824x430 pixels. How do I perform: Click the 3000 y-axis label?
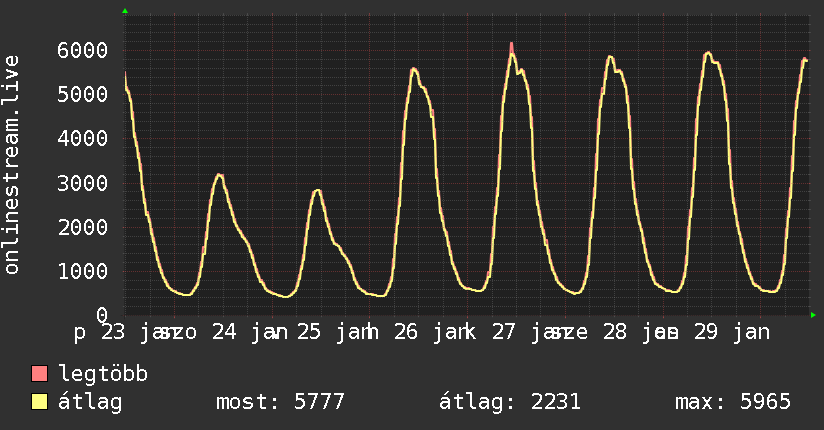(83, 183)
